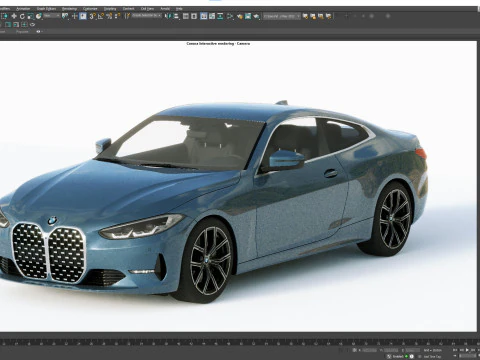Toggle the Layer Explorer icon

click(x=194, y=16)
